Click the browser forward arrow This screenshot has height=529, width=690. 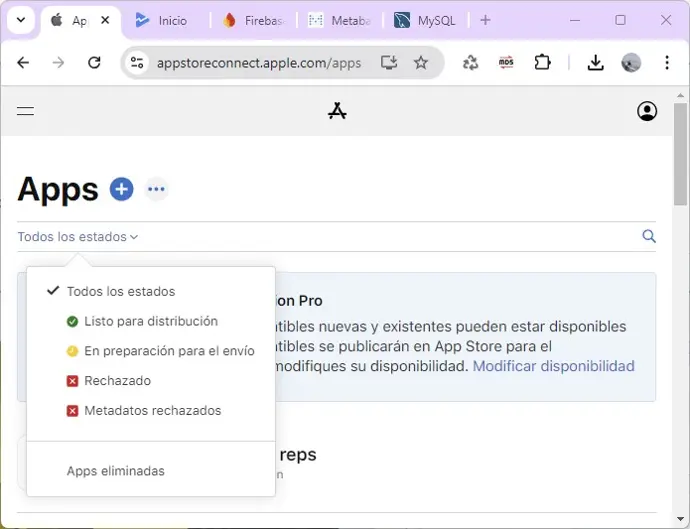click(x=58, y=63)
